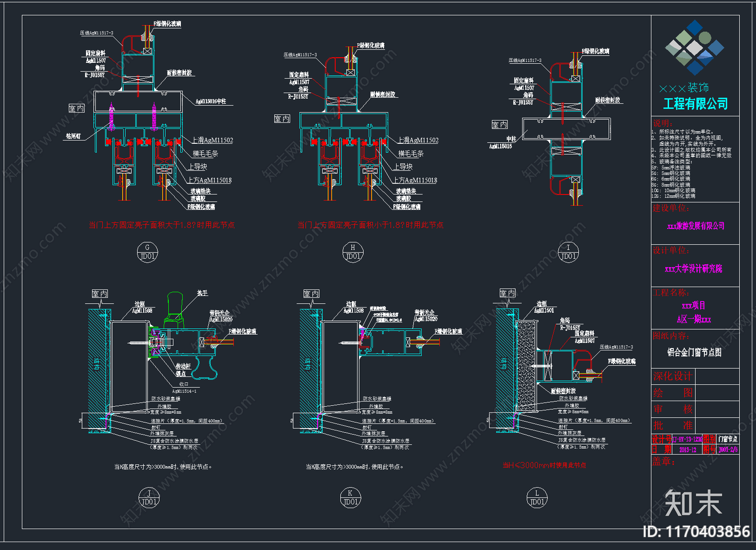Click the 深化设计 cell
This screenshot has height=550, width=756.
point(673,376)
